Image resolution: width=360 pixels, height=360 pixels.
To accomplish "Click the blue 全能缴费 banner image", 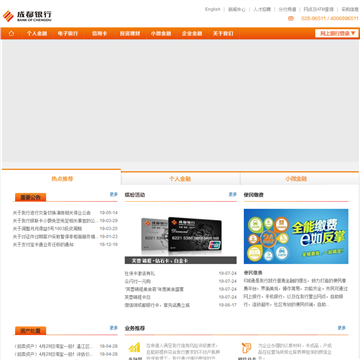I will click(x=296, y=236).
